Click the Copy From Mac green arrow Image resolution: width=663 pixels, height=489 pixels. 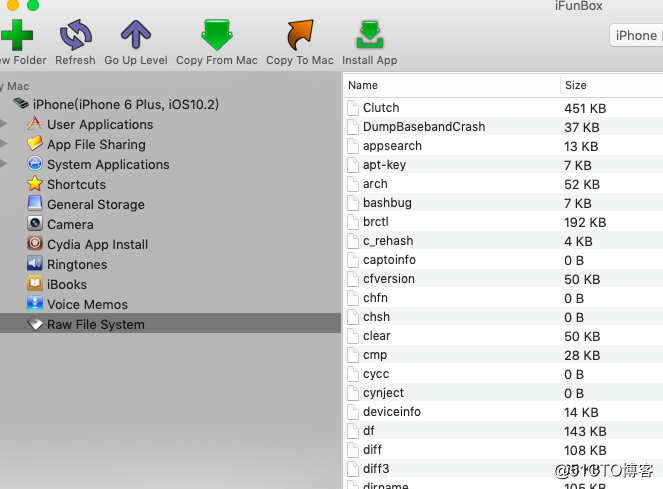(x=217, y=35)
